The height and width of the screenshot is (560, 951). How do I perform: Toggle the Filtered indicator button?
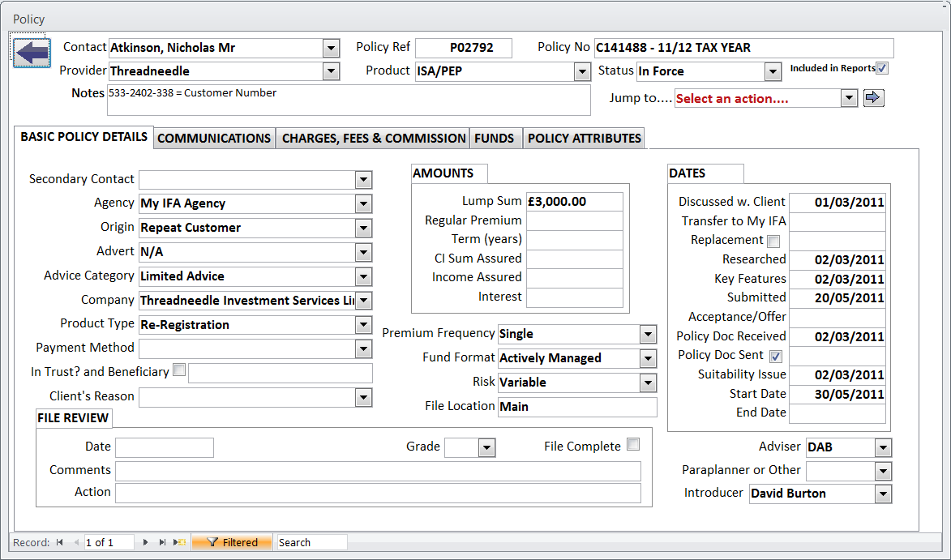[x=232, y=542]
